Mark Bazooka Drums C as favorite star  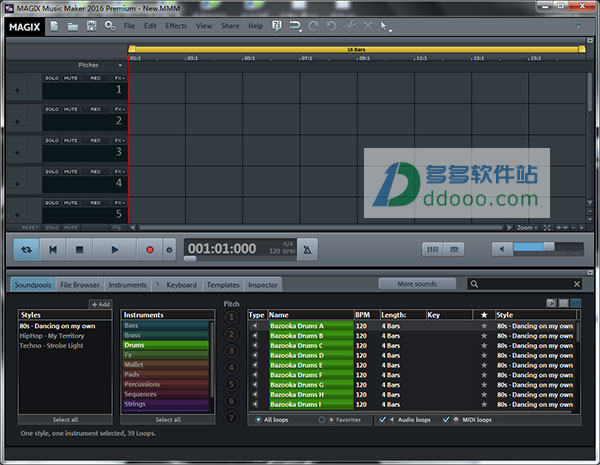tap(484, 346)
